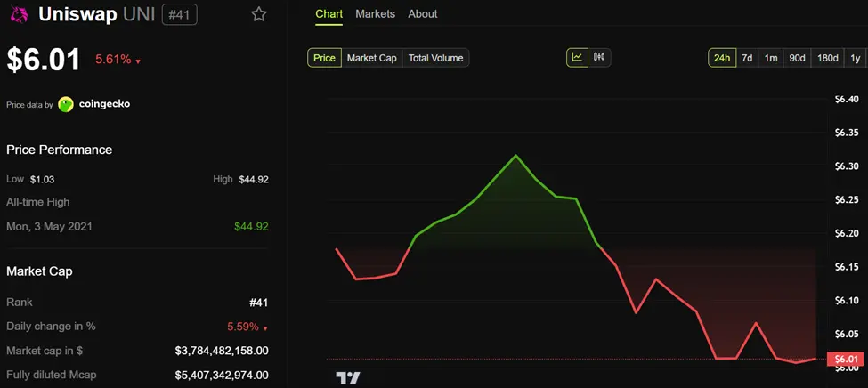Click the #41 rank badge
Screen dimensions: 868x388
coord(180,15)
